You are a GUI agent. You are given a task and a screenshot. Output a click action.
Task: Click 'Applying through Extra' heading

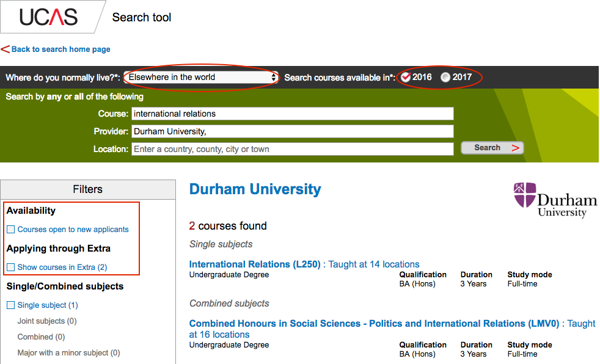pos(59,249)
